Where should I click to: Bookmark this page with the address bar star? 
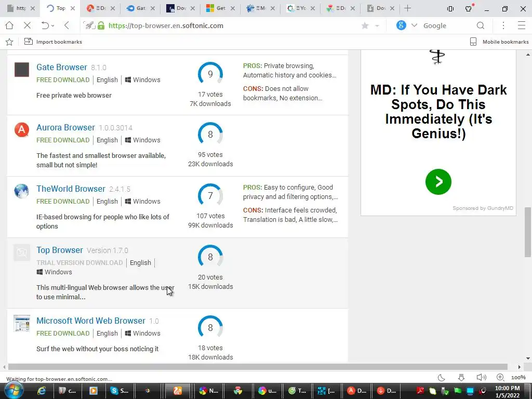[365, 25]
